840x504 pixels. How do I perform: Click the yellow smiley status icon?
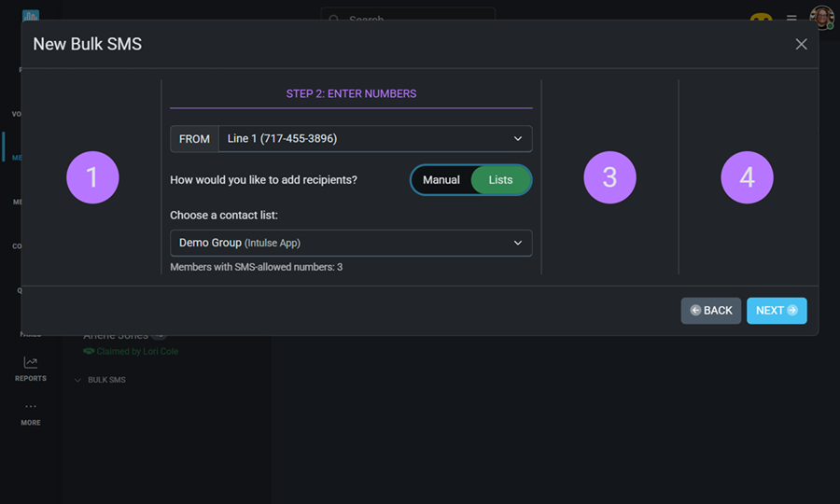(x=762, y=18)
